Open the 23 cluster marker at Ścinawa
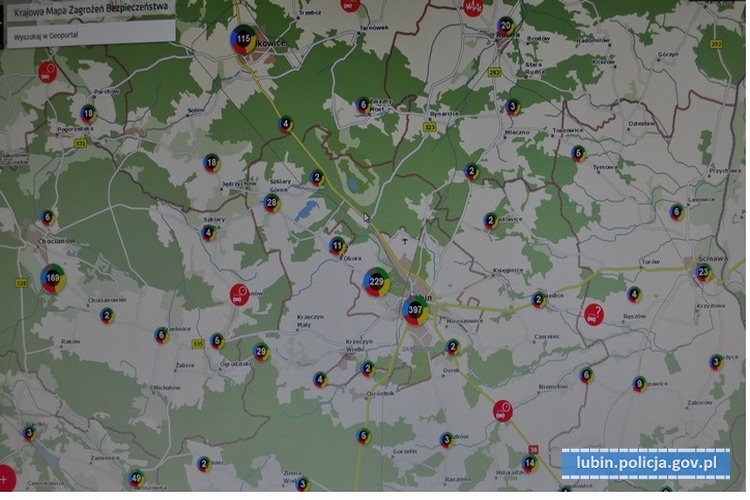Image resolution: width=750 pixels, height=500 pixels. (x=704, y=272)
